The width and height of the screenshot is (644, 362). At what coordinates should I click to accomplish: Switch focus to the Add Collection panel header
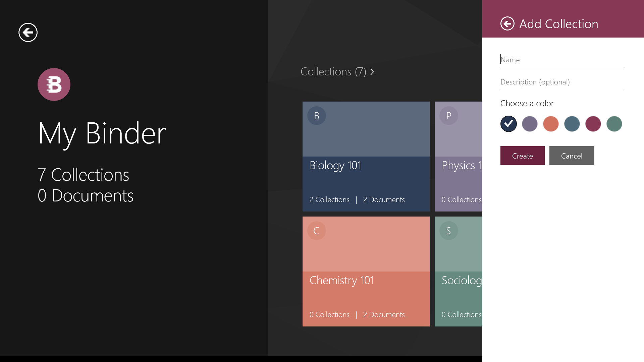point(558,23)
